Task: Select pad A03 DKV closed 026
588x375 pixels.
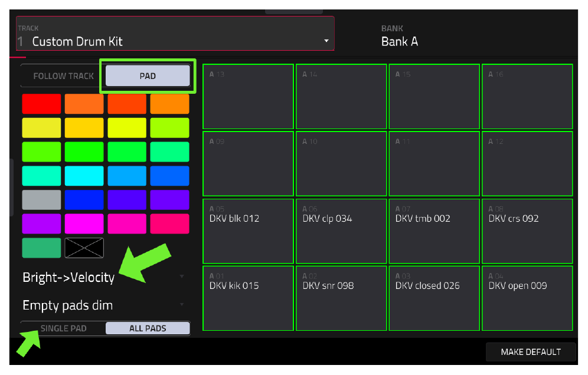Action: pyautogui.click(x=435, y=298)
